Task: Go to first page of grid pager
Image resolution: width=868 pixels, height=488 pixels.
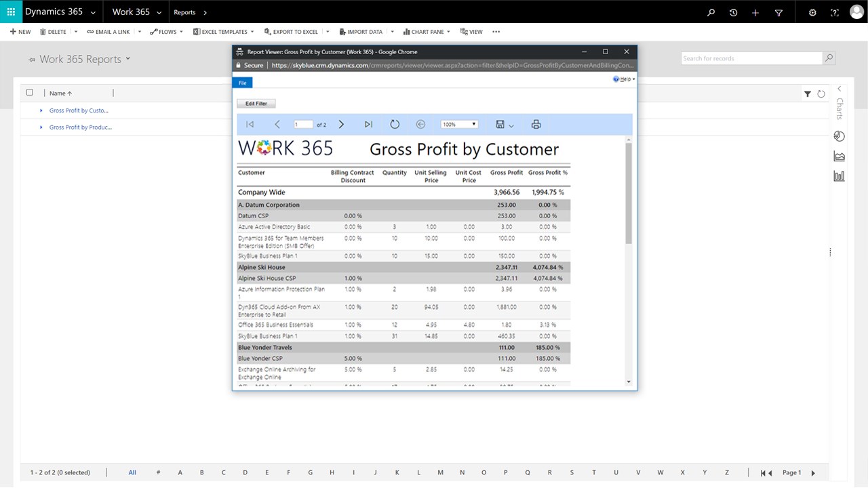Action: tap(766, 473)
